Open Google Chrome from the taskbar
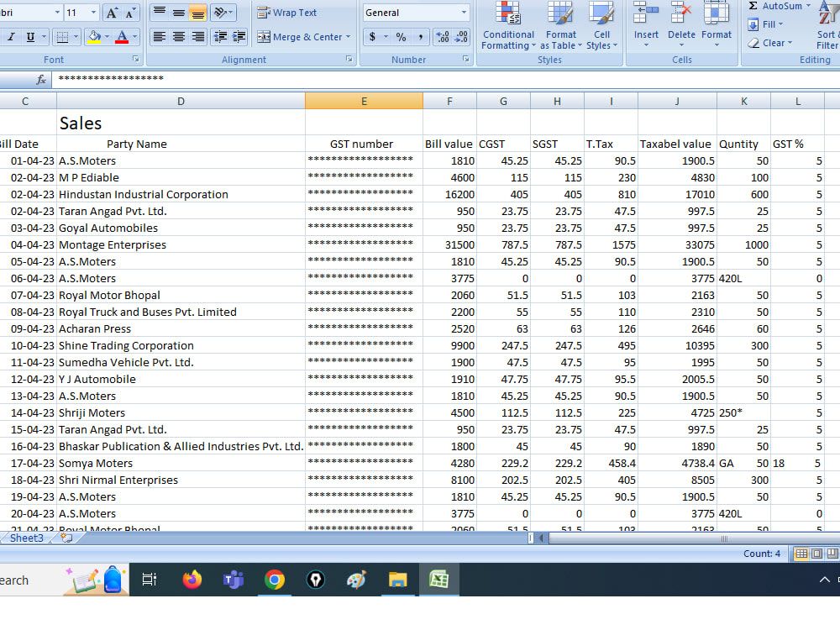The image size is (840, 630). pos(274,580)
